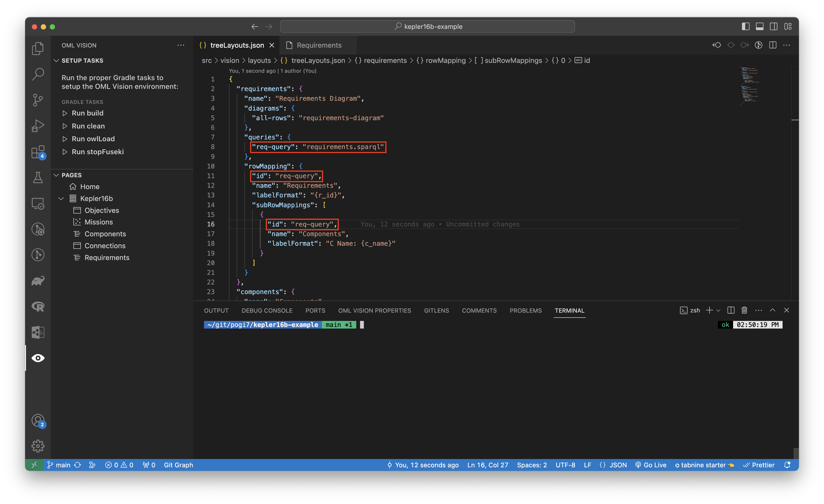Open terminal views and more actions ellipsis
The width and height of the screenshot is (824, 504).
pyautogui.click(x=758, y=310)
